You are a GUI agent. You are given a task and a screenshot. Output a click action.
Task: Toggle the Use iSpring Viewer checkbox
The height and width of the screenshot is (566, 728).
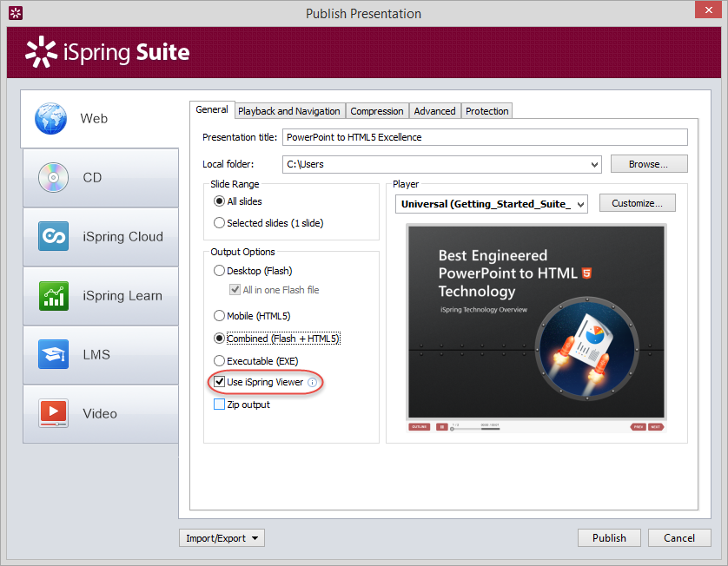click(219, 382)
